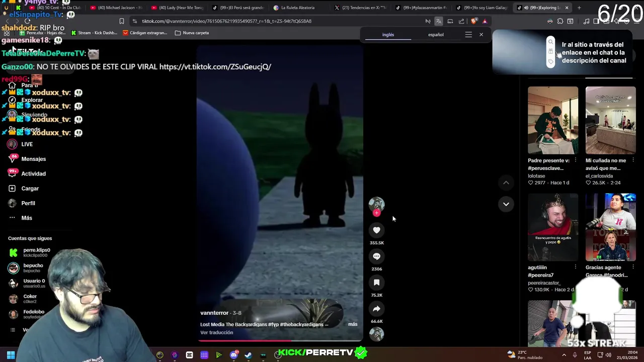Open Fedelobo in followed accounts
This screenshot has height=362, width=644.
[26, 314]
